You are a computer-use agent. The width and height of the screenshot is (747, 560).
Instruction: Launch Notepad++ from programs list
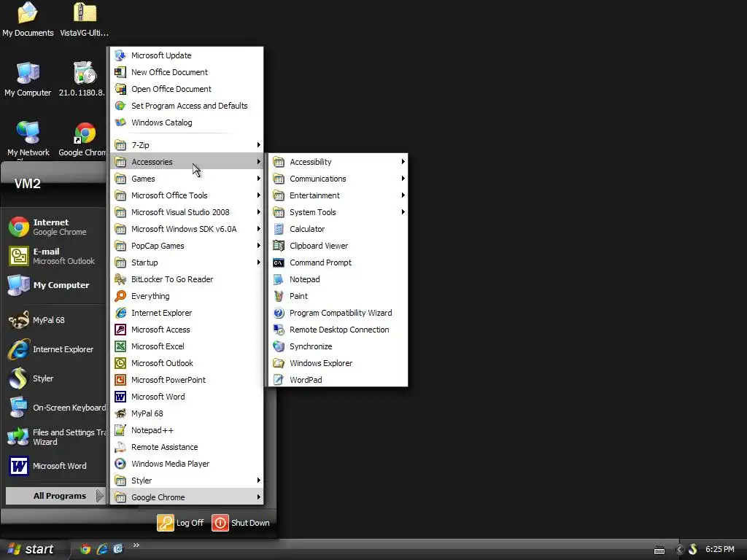(187, 430)
